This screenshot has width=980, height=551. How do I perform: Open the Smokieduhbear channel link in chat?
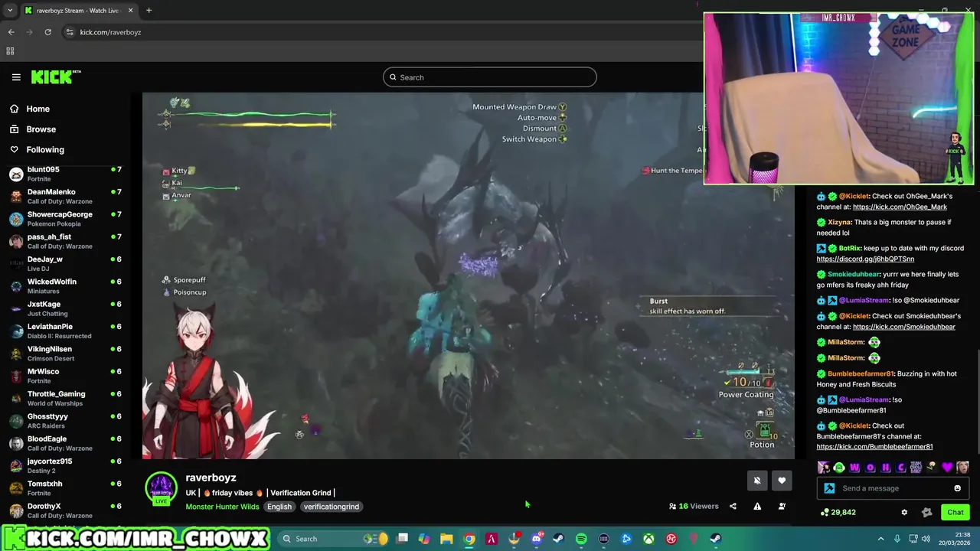pyautogui.click(x=903, y=327)
